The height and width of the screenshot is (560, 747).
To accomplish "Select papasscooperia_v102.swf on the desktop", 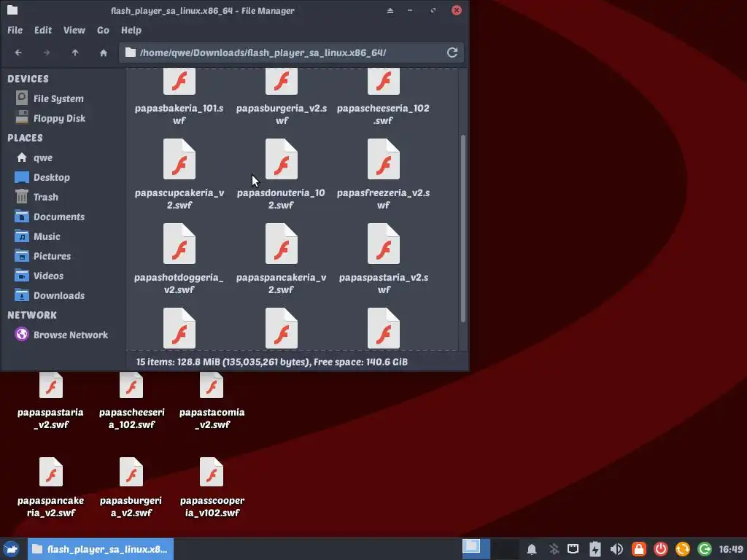I will coord(212,472).
